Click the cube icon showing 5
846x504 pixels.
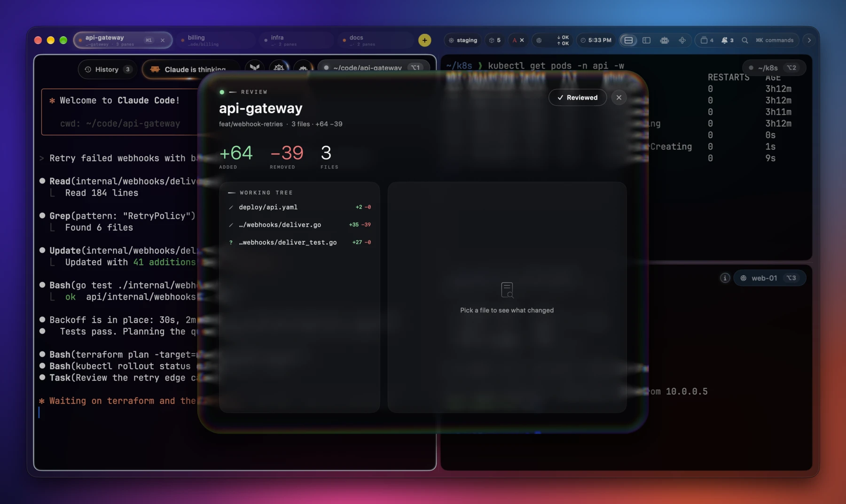pos(494,40)
